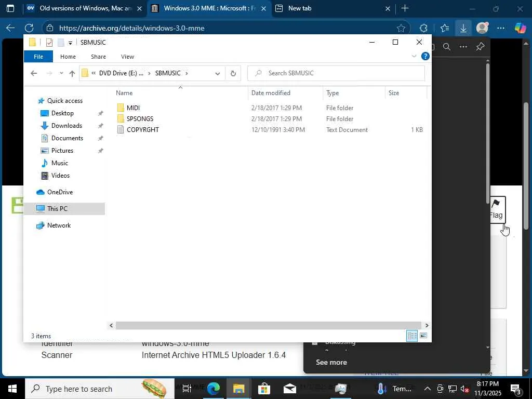
Task: Open Documents in navigation pane
Action: (67, 138)
